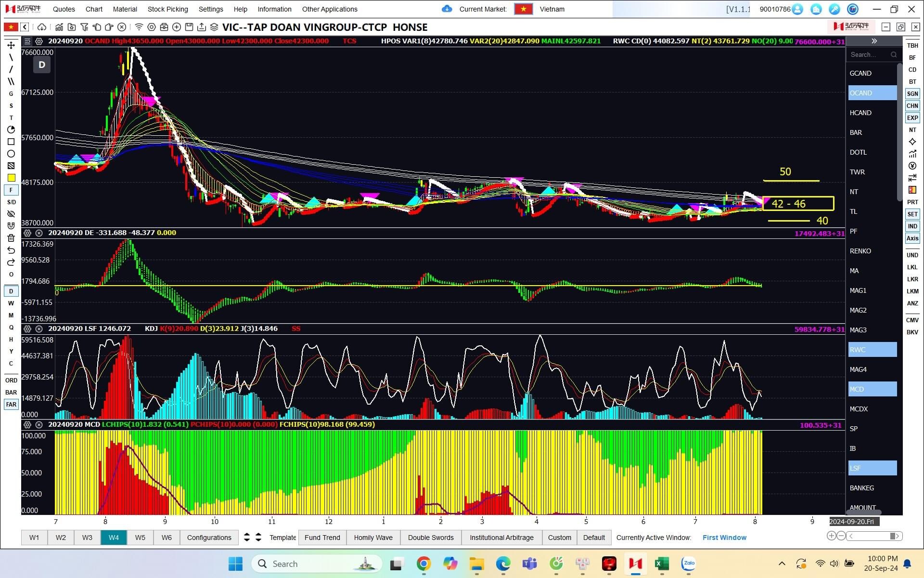Screen dimensions: 924x578
Task: Switch to the W5 window tab
Action: [x=140, y=538]
